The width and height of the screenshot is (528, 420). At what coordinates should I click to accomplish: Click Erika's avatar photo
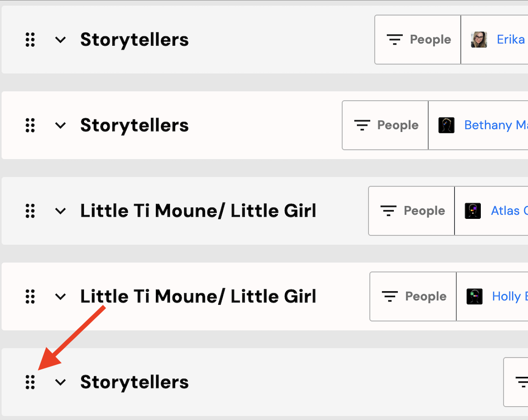coord(479,39)
